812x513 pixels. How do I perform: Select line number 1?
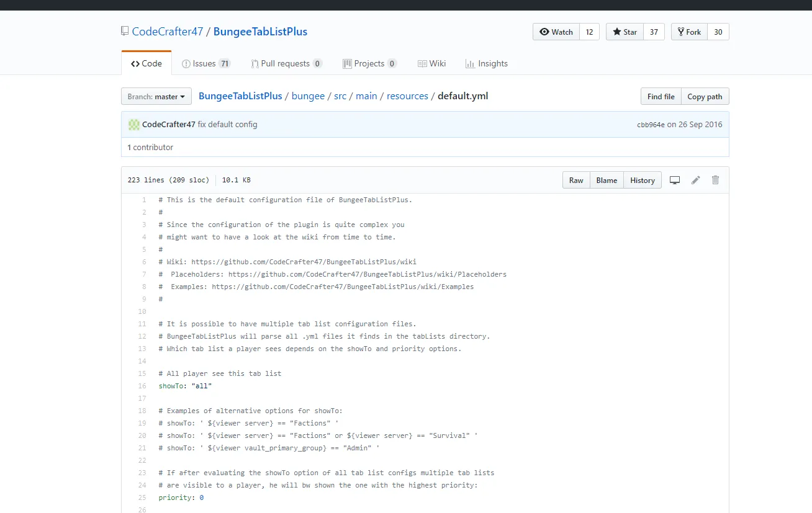[x=144, y=200]
